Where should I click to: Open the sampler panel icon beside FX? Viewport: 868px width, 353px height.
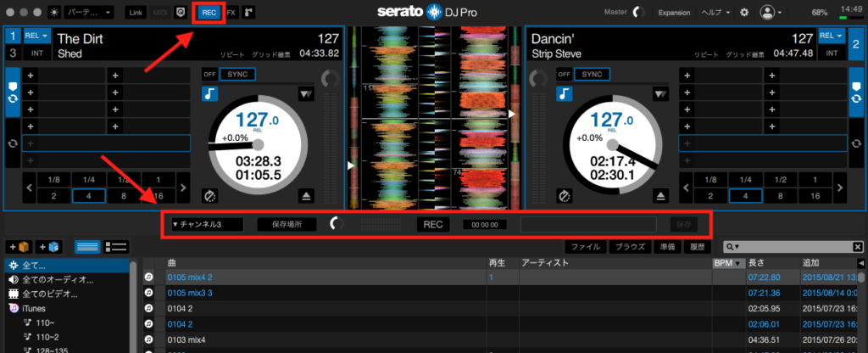pos(248,12)
